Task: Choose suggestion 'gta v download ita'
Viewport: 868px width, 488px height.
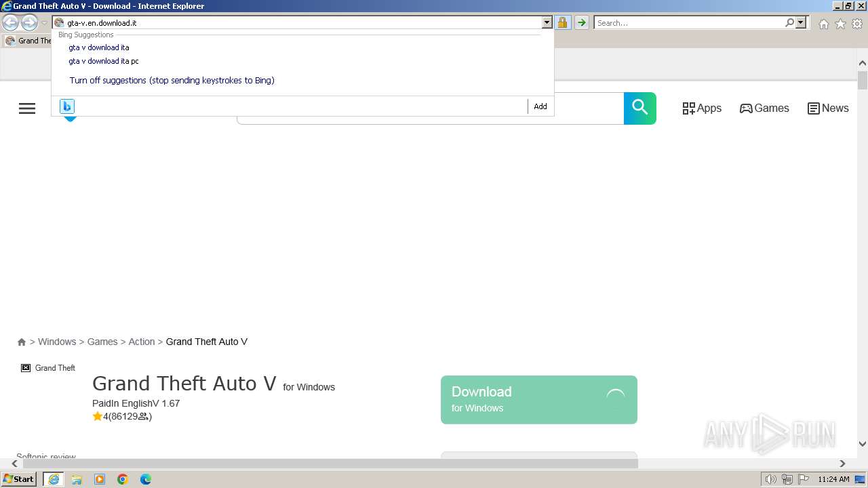Action: tap(99, 47)
